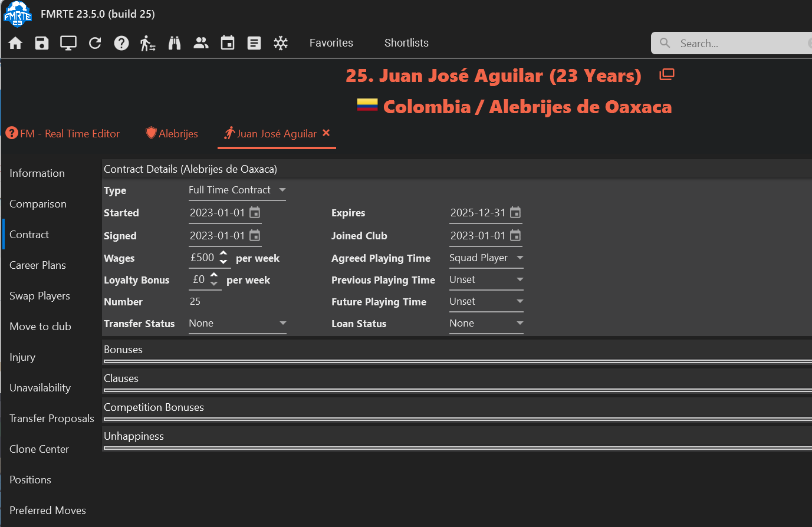Click the Wages £500 value field
The width and height of the screenshot is (812, 527).
(202, 258)
